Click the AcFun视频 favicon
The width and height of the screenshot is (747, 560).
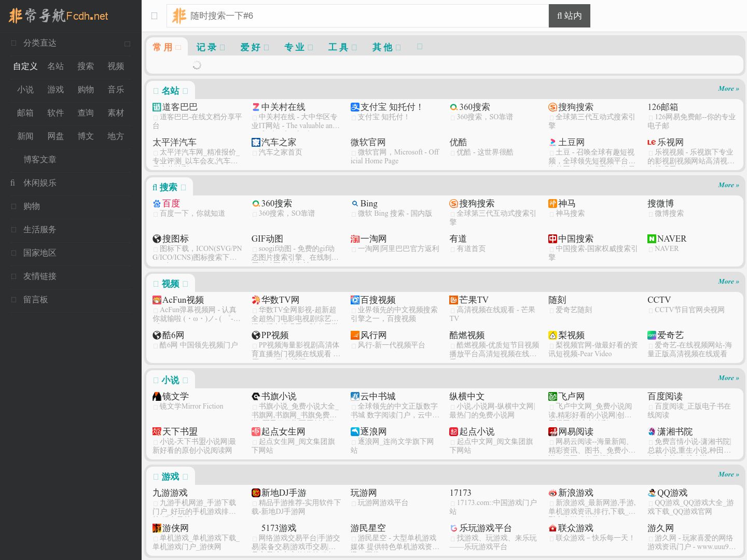(157, 300)
